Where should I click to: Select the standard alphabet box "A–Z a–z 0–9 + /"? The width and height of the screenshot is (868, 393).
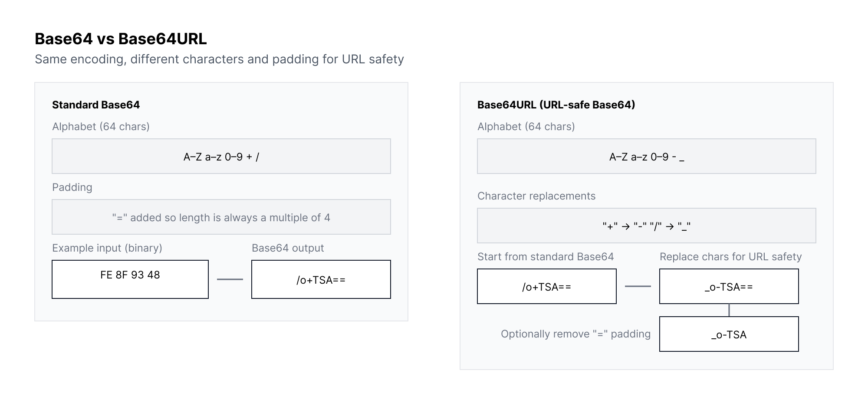tap(221, 157)
